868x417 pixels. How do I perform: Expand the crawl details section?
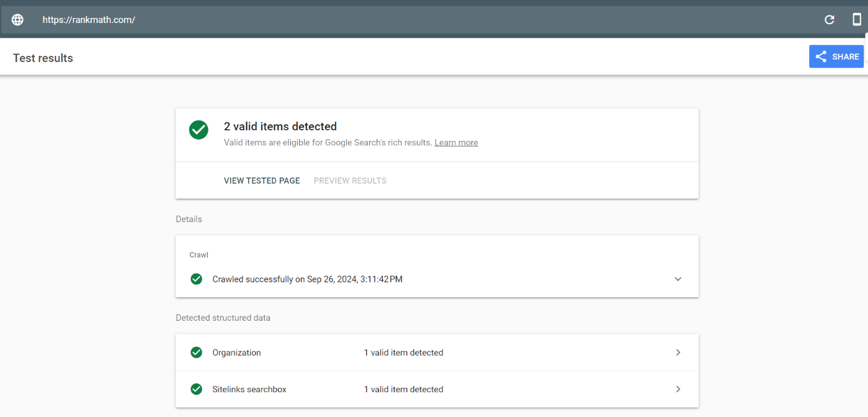coord(678,279)
